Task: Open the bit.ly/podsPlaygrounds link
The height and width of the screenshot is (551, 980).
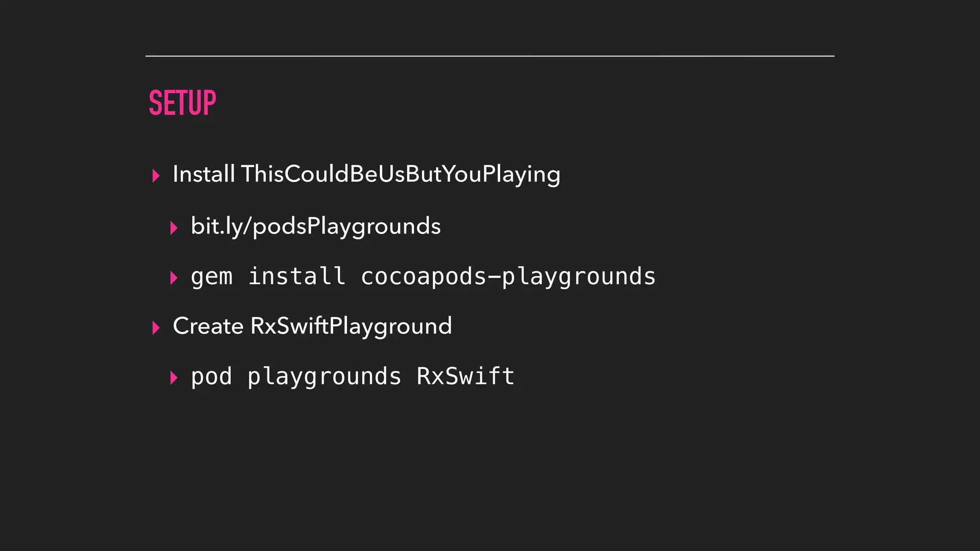Action: [315, 226]
